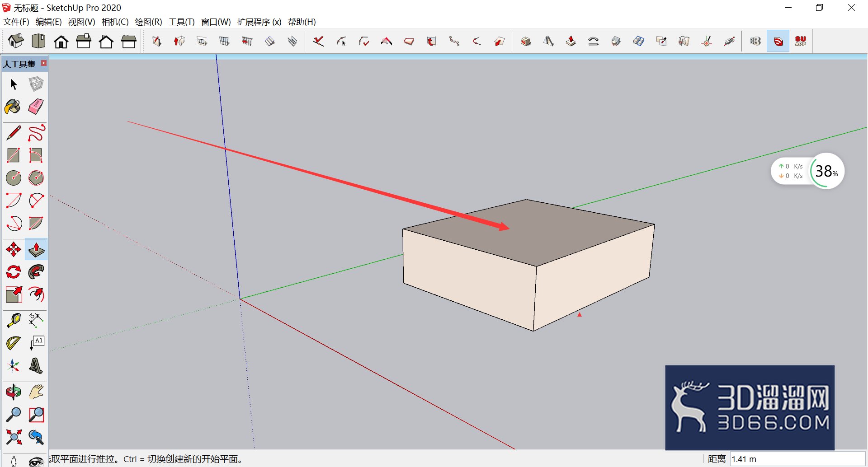Activate the Zoom Extents tool

(14, 437)
